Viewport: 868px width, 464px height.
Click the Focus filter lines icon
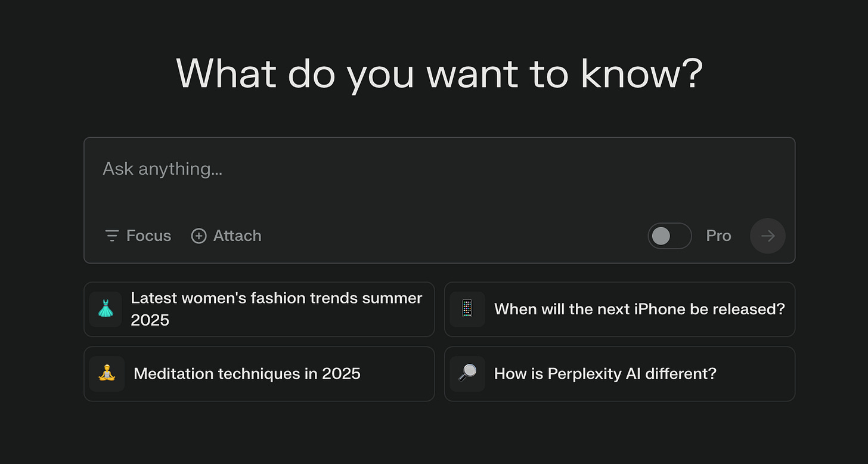[111, 236]
